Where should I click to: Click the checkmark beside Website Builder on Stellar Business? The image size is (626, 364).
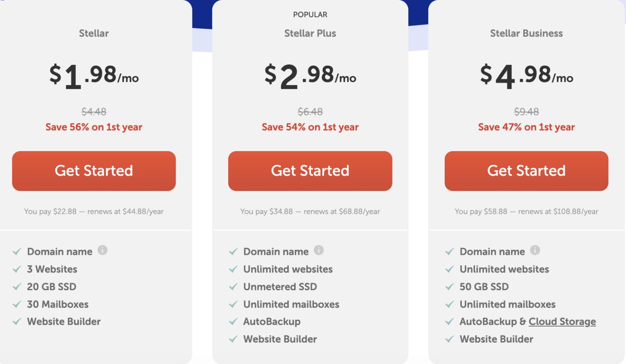450,339
